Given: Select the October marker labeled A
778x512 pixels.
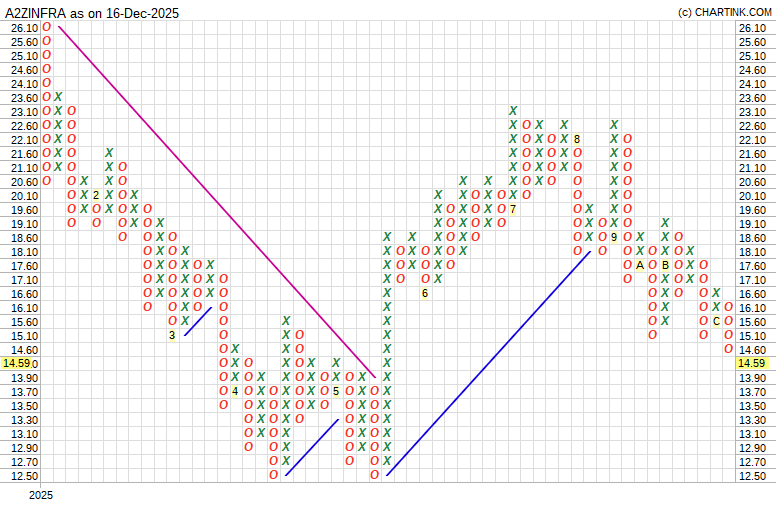Looking at the screenshot, I should [640, 265].
